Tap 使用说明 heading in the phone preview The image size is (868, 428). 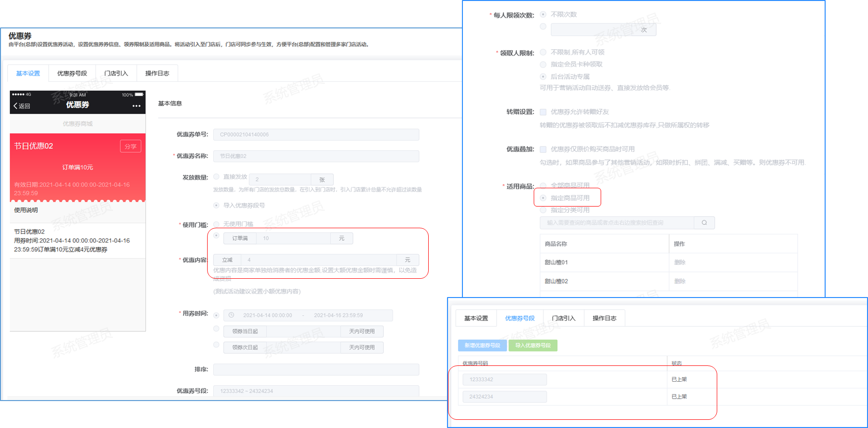point(26,210)
